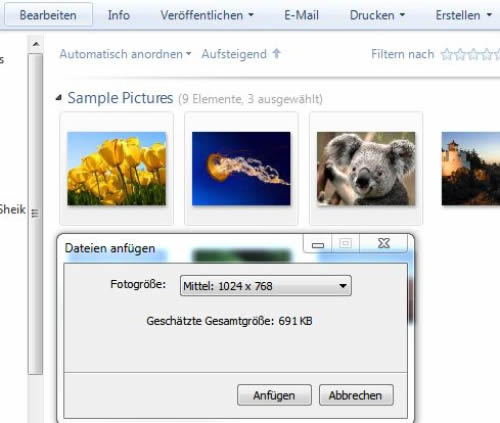Click the Geschätzte Gesamtgröße: 691 KB text
The height and width of the screenshot is (423, 500).
click(229, 321)
